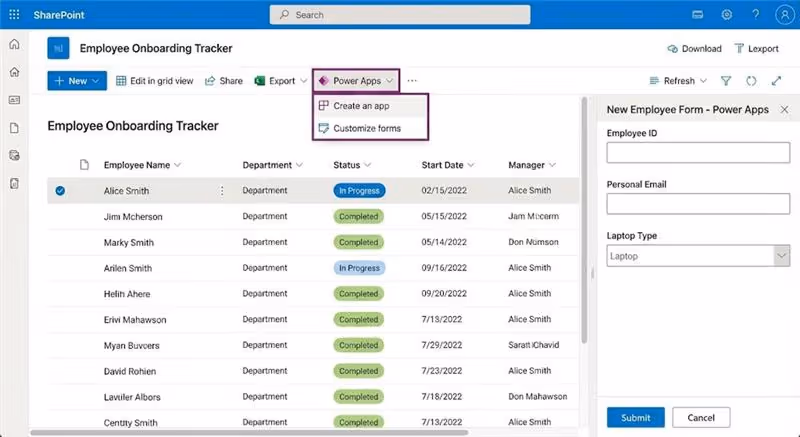This screenshot has height=437, width=800.
Task: Click the bottom list icon in left sidebar
Action: point(14,184)
